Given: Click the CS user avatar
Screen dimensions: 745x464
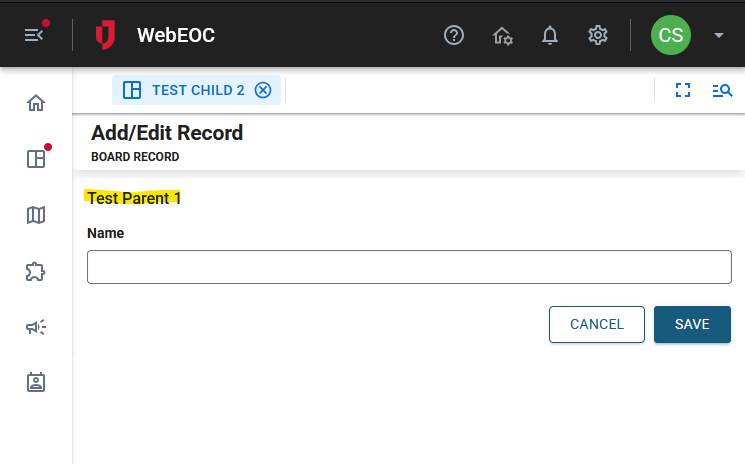Looking at the screenshot, I should click(x=671, y=36).
